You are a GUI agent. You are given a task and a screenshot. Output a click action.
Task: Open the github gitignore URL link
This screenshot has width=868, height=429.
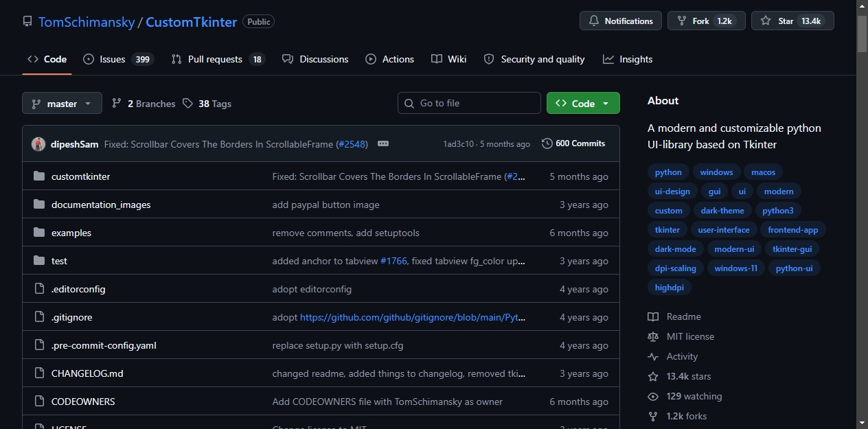tap(413, 317)
